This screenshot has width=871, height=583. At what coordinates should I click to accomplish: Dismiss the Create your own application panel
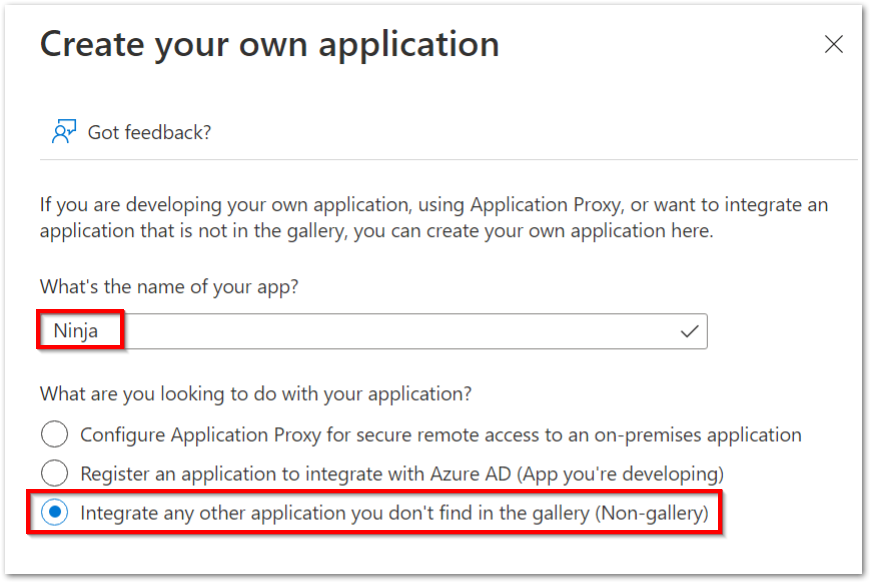point(834,44)
